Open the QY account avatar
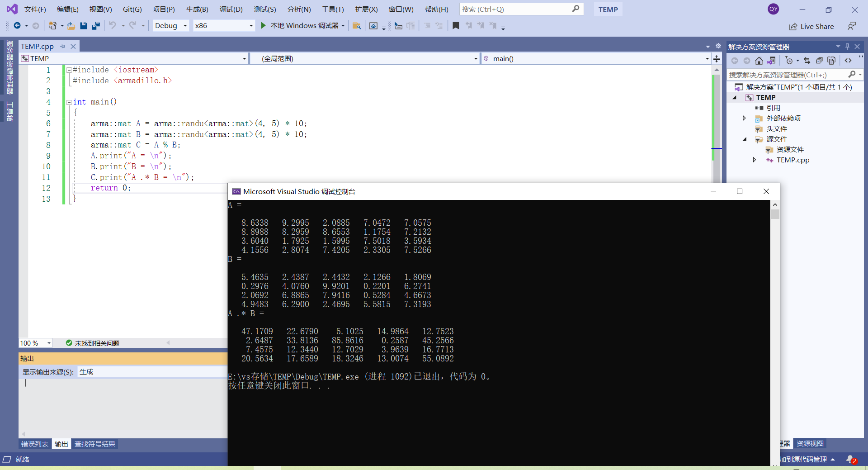The height and width of the screenshot is (470, 868). point(774,9)
